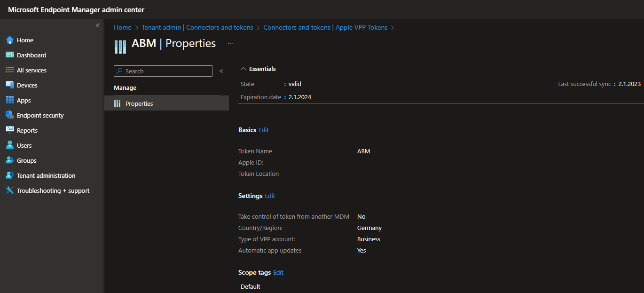Click the All services list icon

point(9,70)
